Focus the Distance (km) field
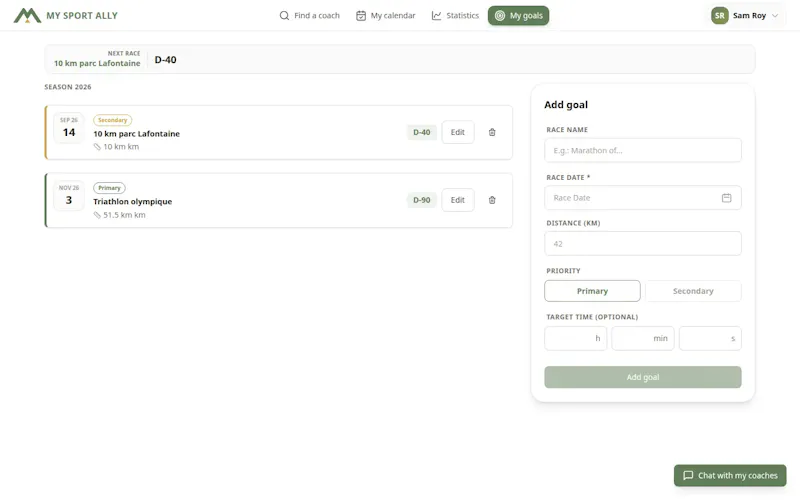Screen dimensions: 800x500 pyautogui.click(x=643, y=244)
